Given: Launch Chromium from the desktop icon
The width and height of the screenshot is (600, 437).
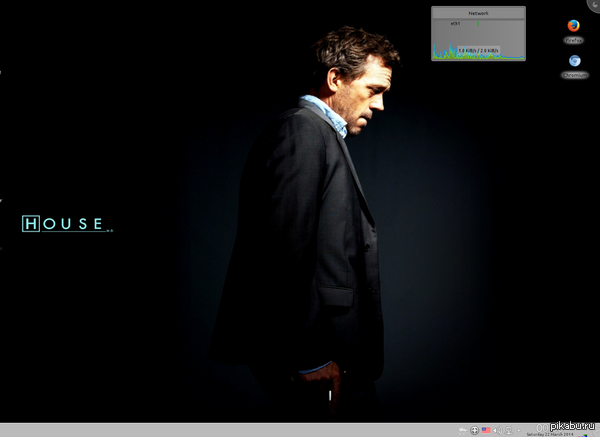Looking at the screenshot, I should pyautogui.click(x=574, y=61).
